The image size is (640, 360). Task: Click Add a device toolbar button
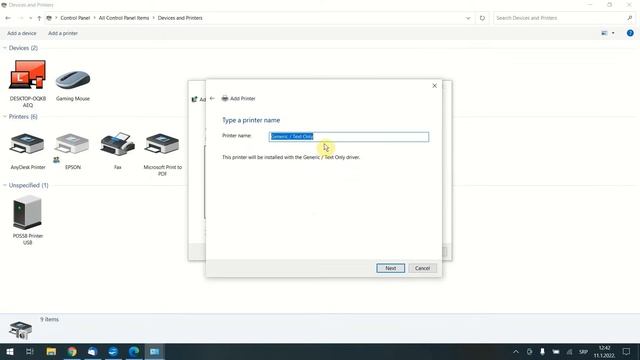click(22, 33)
